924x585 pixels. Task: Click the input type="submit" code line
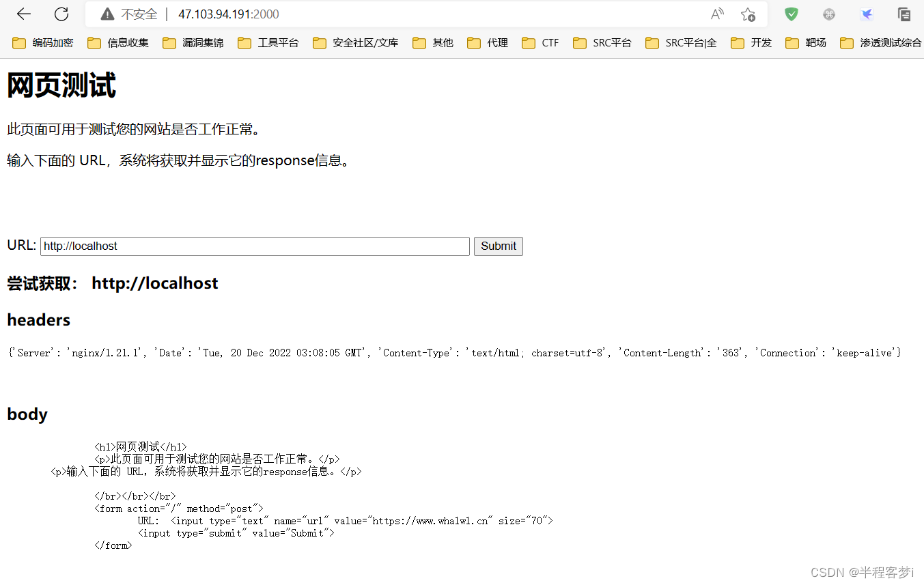(236, 533)
